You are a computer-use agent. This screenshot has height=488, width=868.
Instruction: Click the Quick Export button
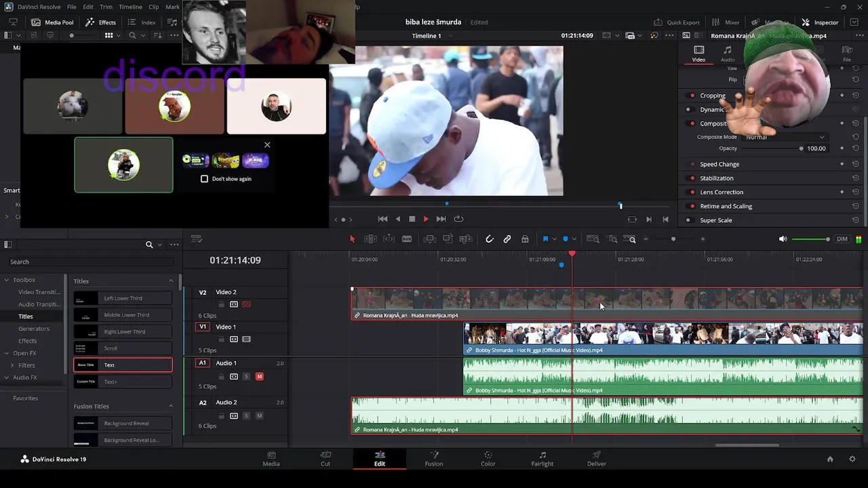pyautogui.click(x=676, y=22)
